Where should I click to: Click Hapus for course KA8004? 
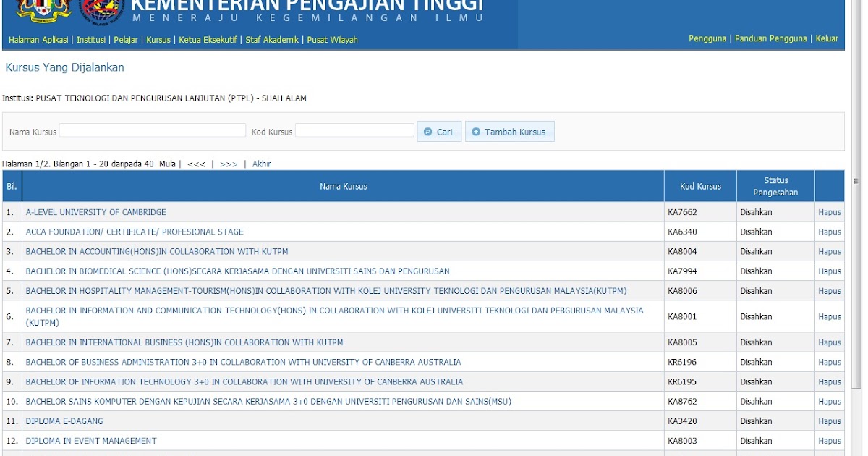pos(830,252)
